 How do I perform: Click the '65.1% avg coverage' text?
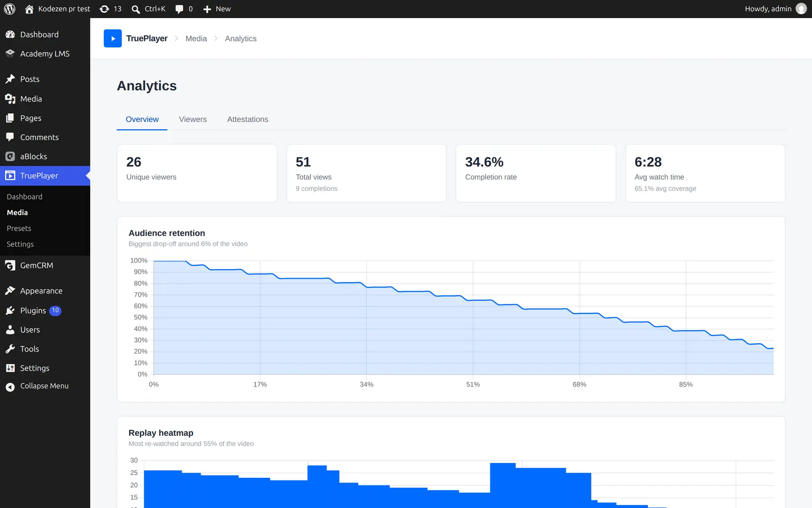coord(665,188)
